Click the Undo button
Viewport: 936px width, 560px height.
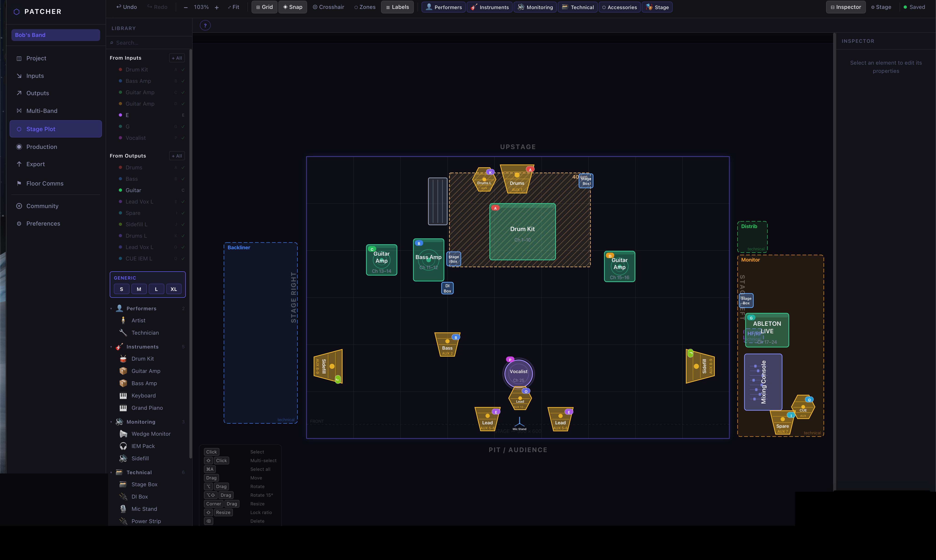126,7
